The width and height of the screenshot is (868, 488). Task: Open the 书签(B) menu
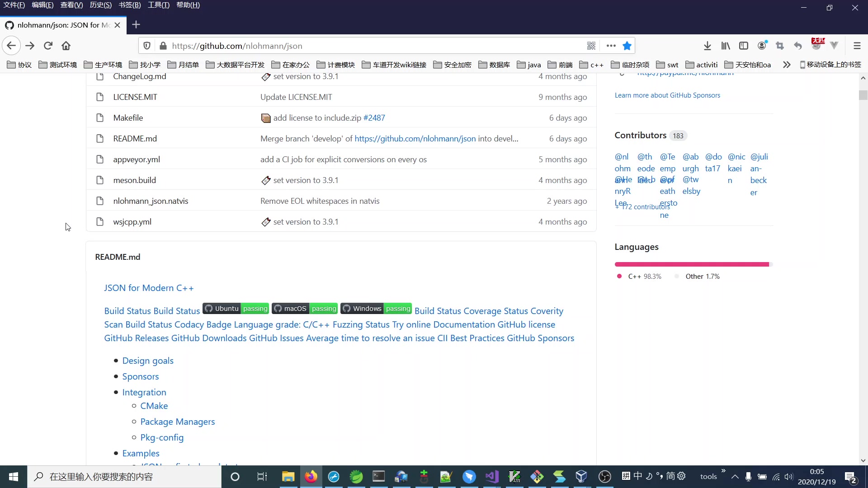tap(130, 5)
